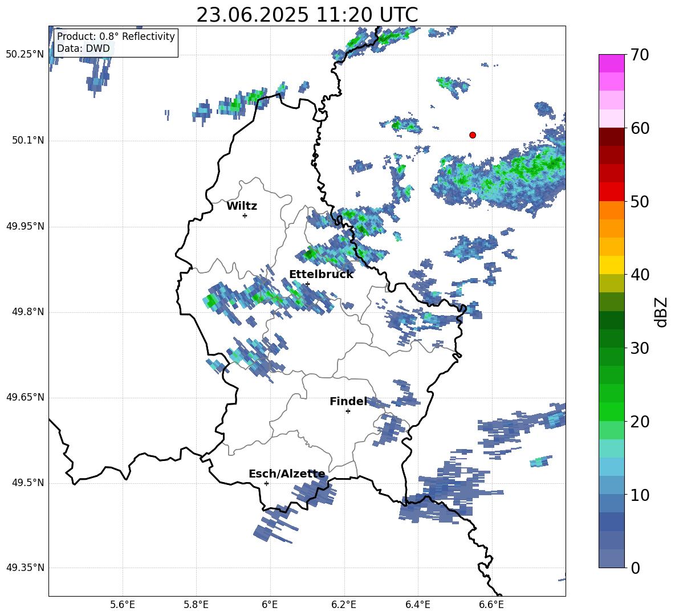Click the 49.35°N latitude label
The image size is (675, 616).
[x=25, y=568]
